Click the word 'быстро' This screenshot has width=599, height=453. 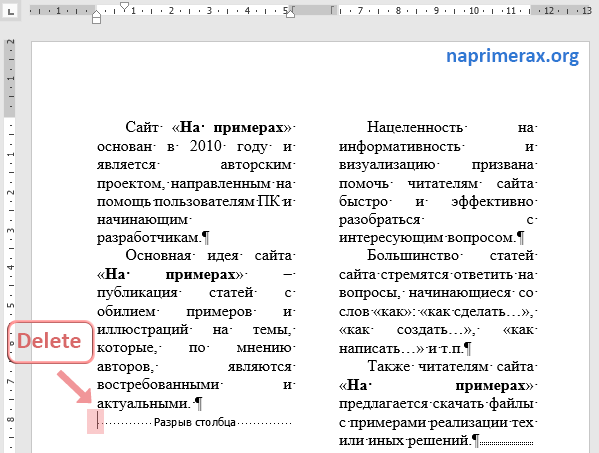(x=363, y=202)
